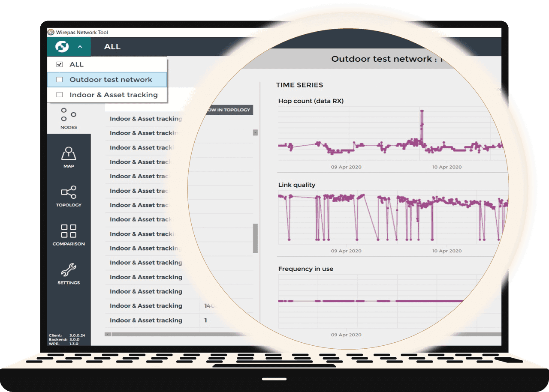
Task: Check the Indoor & Asset tracking checkbox
Action: click(59, 95)
